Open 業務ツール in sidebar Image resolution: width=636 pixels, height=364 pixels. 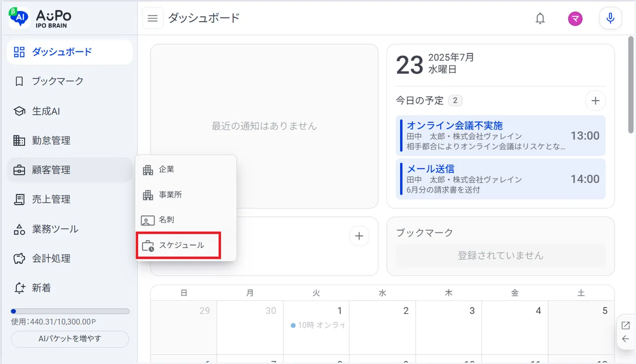pos(70,229)
